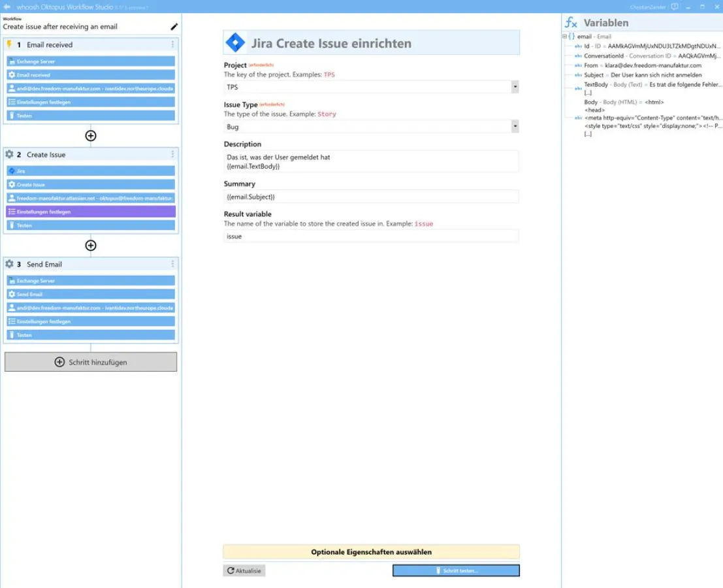Click the Schritt hinzufügen button

tap(91, 362)
